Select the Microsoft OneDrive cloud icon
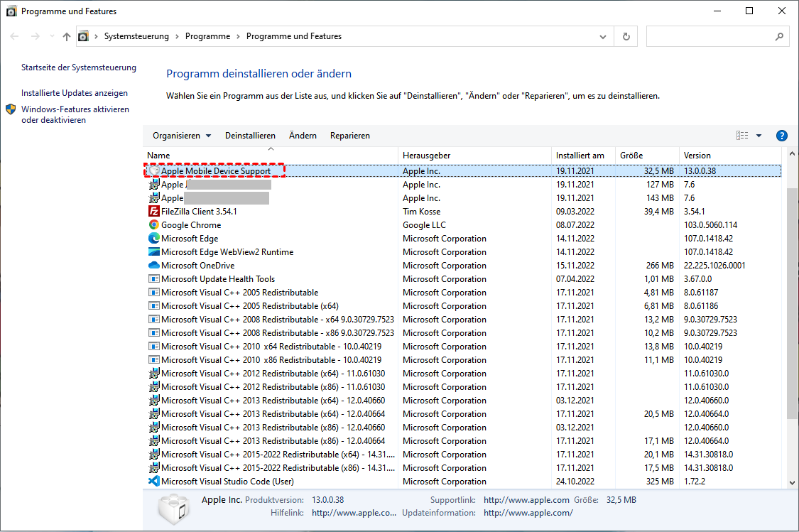799x532 pixels. (153, 266)
